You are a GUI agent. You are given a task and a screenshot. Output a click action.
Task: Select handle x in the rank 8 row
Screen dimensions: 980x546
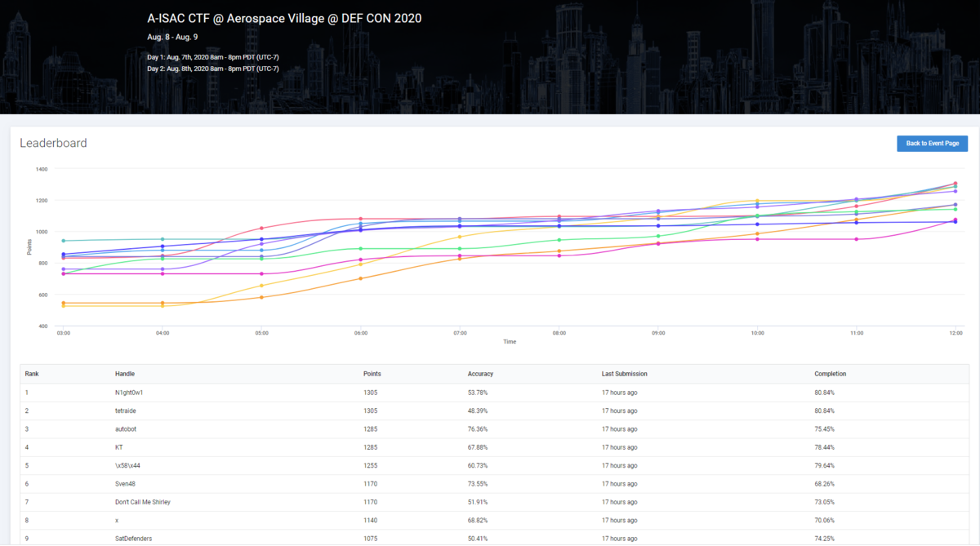pos(117,520)
